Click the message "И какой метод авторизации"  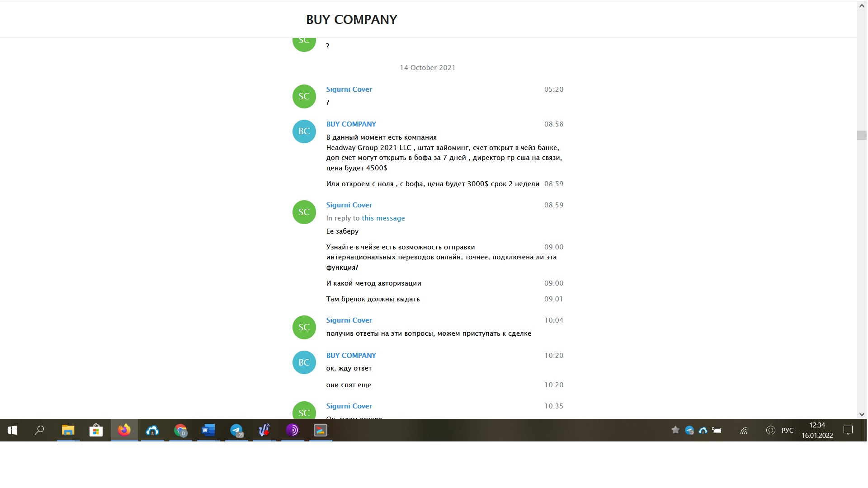click(374, 283)
